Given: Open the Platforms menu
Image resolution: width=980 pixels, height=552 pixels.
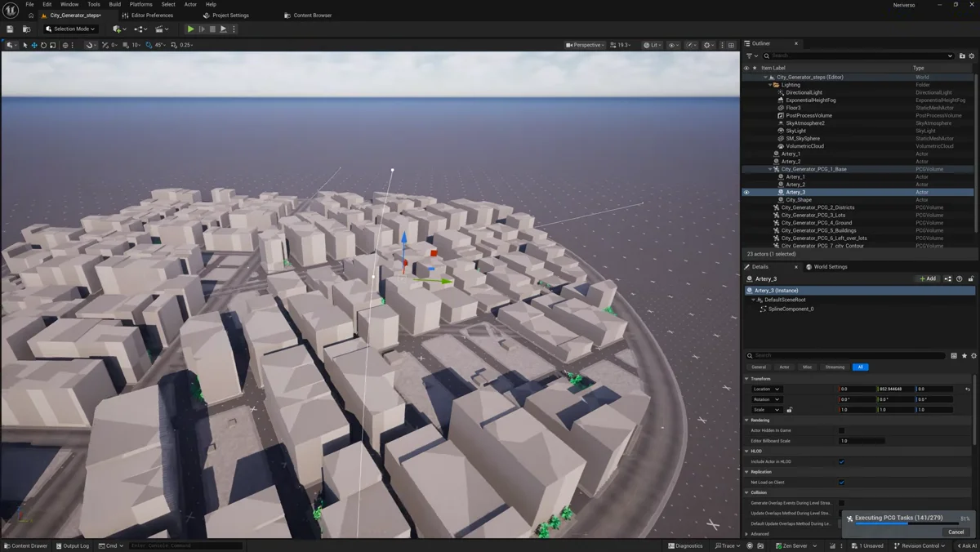Looking at the screenshot, I should point(141,4).
